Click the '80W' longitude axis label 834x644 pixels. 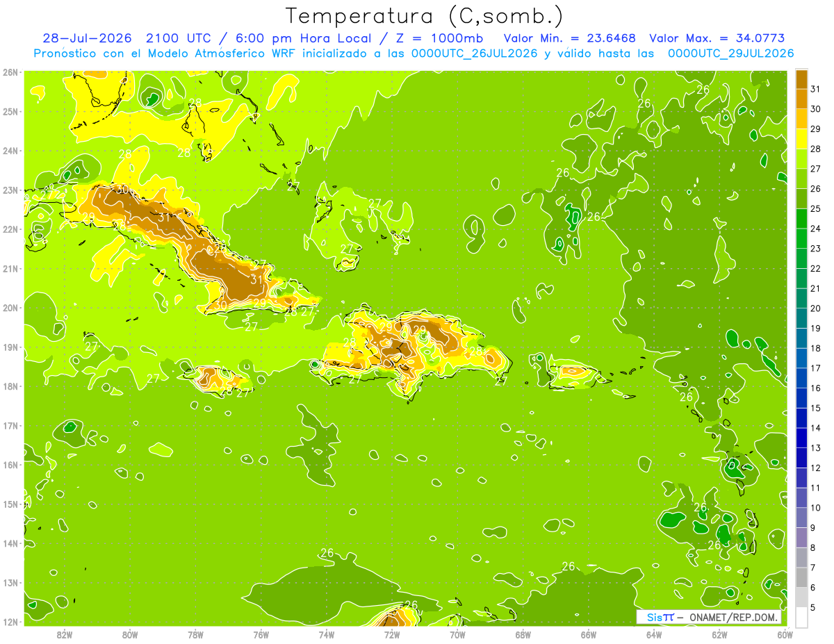[130, 634]
